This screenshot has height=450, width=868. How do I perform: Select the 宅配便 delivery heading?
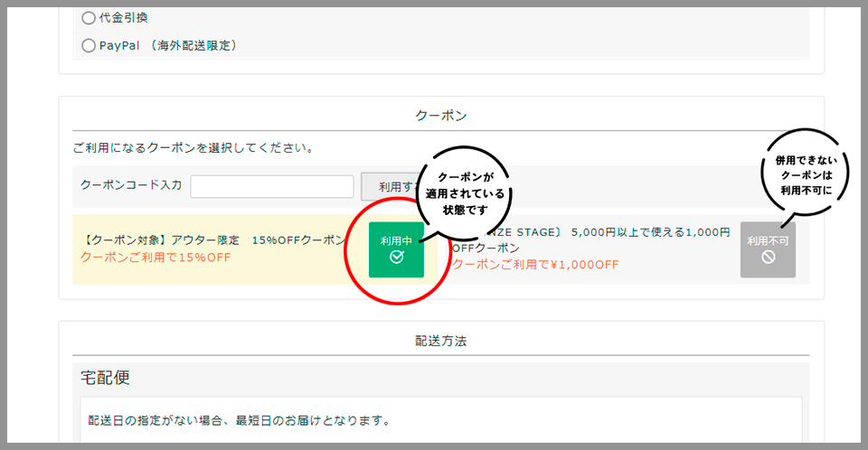pyautogui.click(x=105, y=378)
